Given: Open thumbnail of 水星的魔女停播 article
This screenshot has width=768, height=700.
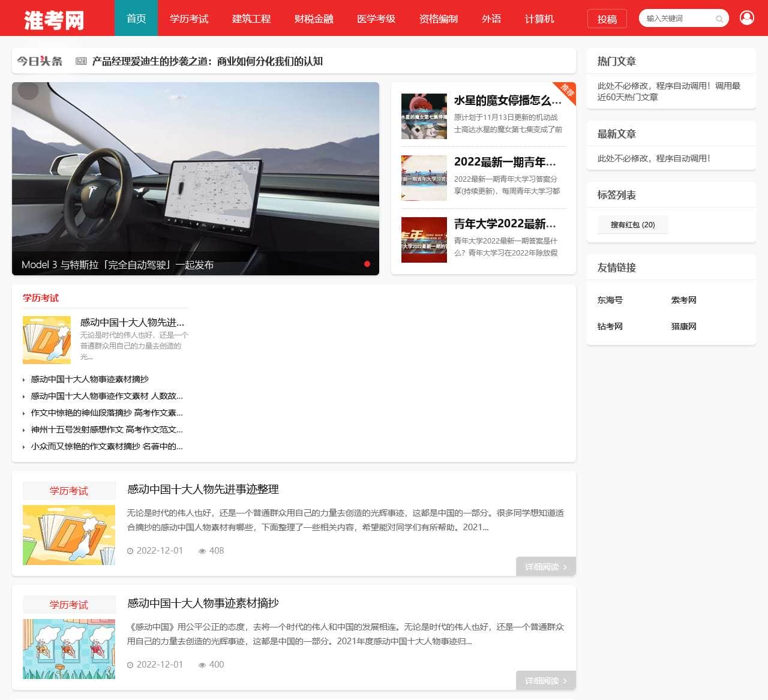Looking at the screenshot, I should pyautogui.click(x=424, y=116).
